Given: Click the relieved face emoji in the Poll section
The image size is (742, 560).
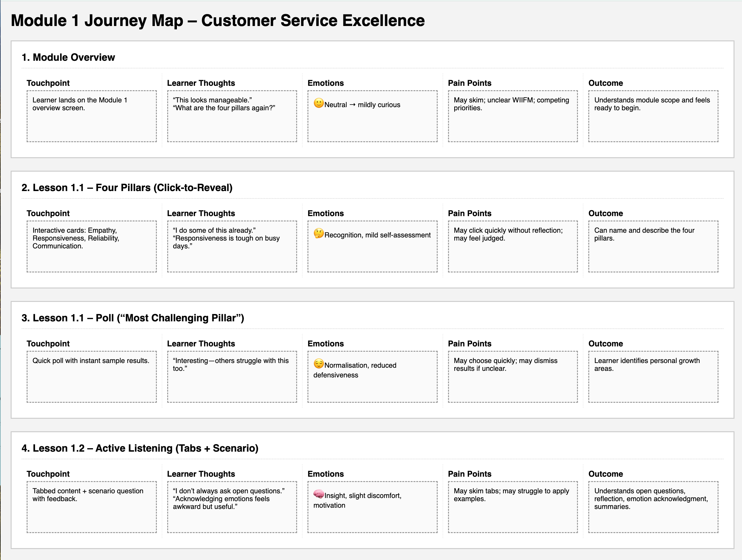Looking at the screenshot, I should coord(319,363).
